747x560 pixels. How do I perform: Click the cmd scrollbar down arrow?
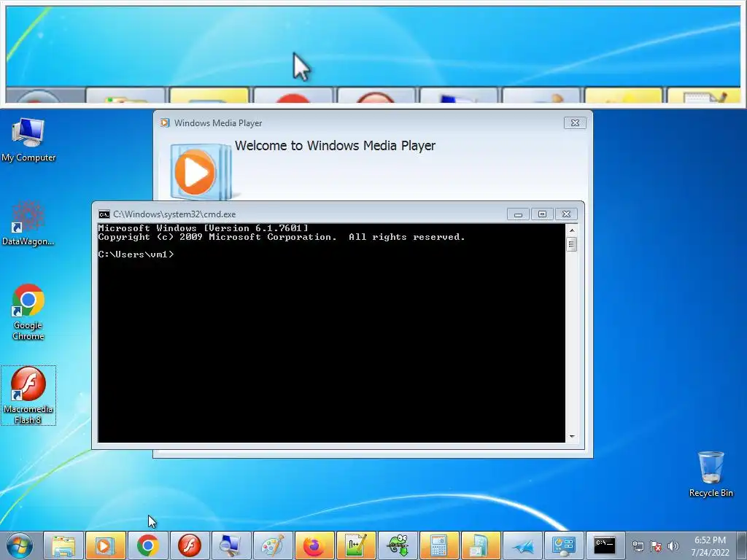(x=572, y=436)
